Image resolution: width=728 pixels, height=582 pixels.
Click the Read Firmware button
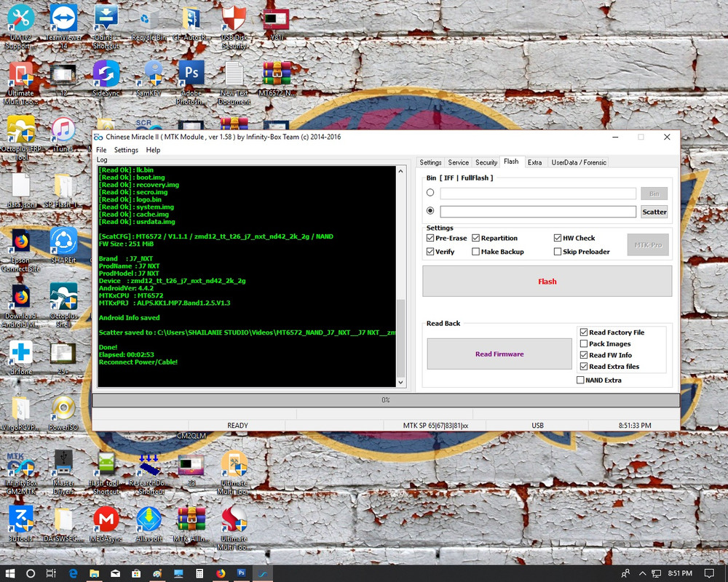(x=499, y=354)
